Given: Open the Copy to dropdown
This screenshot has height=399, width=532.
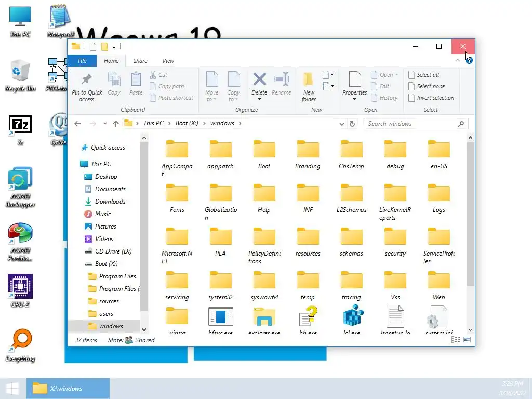Looking at the screenshot, I should point(233,87).
